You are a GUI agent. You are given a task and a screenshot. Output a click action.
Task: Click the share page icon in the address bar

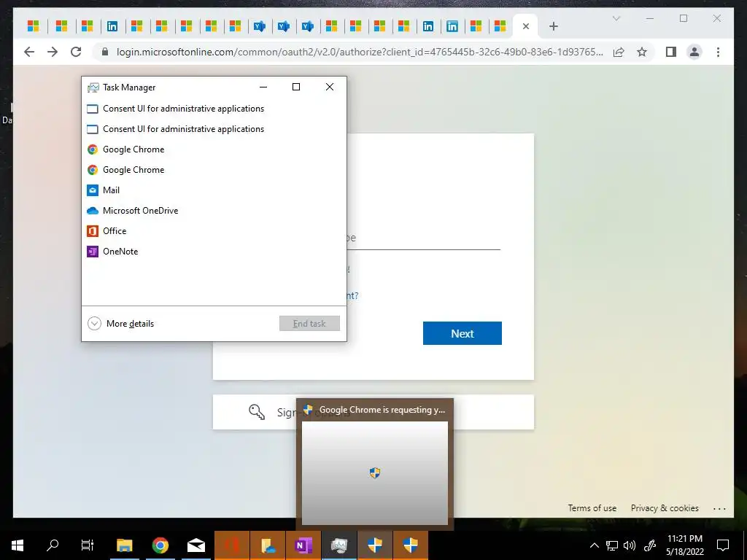[619, 52]
